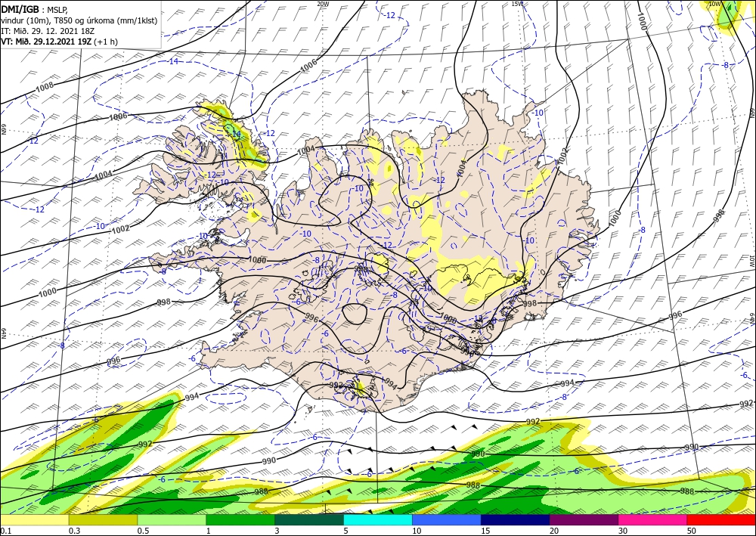Viewport: 756px width, 536px height.
Task: Click the legend value '5' under the scale
Action: [345, 531]
